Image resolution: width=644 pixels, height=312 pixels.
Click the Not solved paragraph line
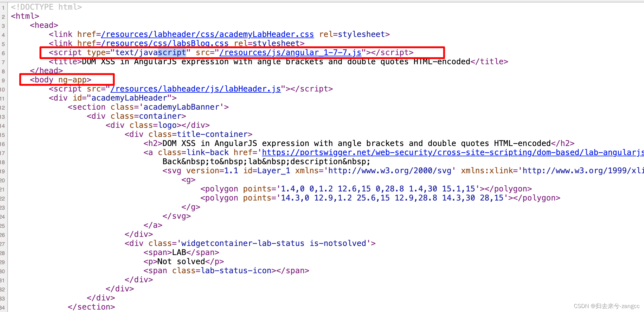tap(184, 261)
